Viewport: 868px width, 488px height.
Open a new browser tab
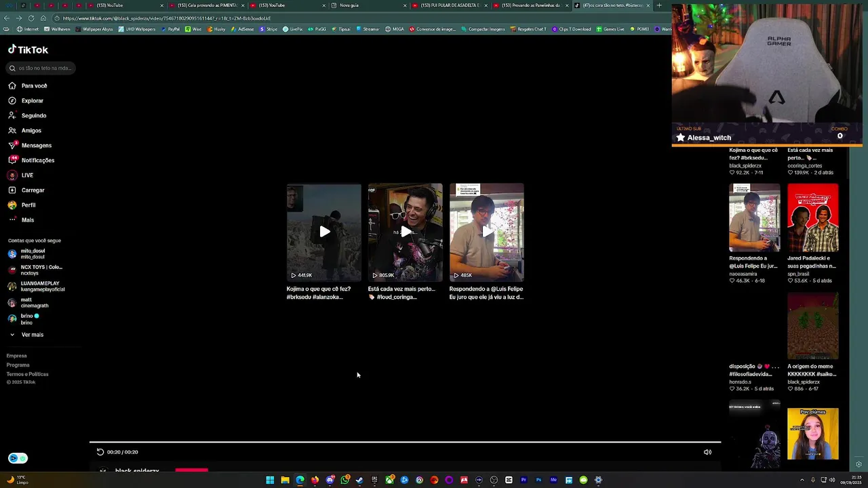point(659,5)
